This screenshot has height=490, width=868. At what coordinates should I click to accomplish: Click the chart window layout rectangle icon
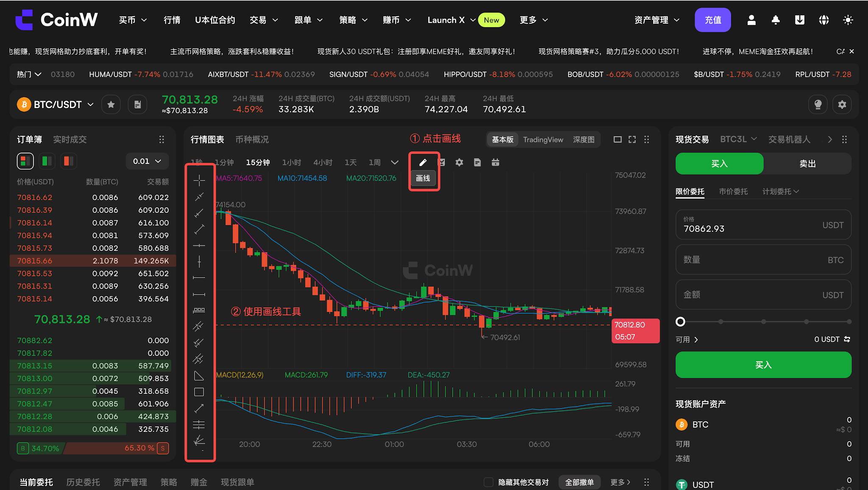[x=618, y=139]
